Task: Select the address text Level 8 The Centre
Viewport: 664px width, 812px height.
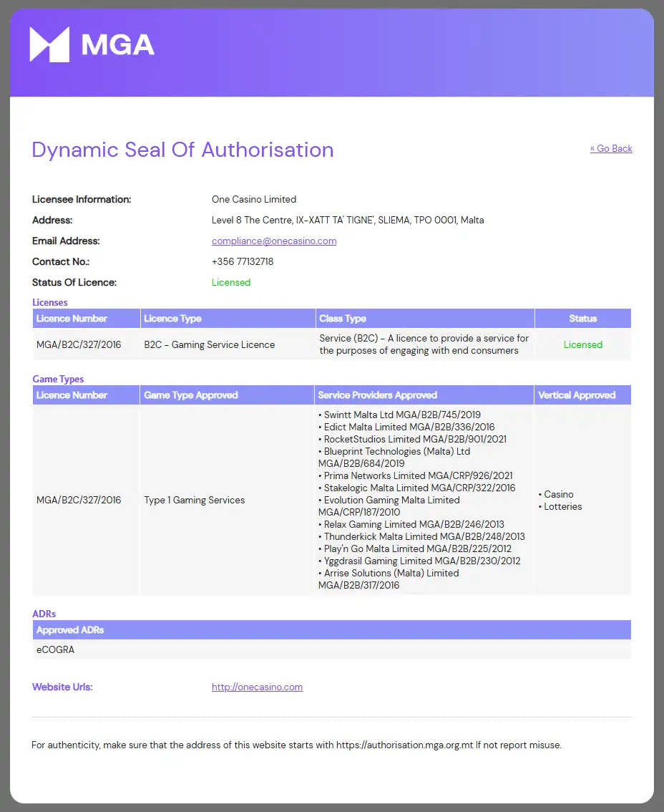Action: (x=252, y=220)
